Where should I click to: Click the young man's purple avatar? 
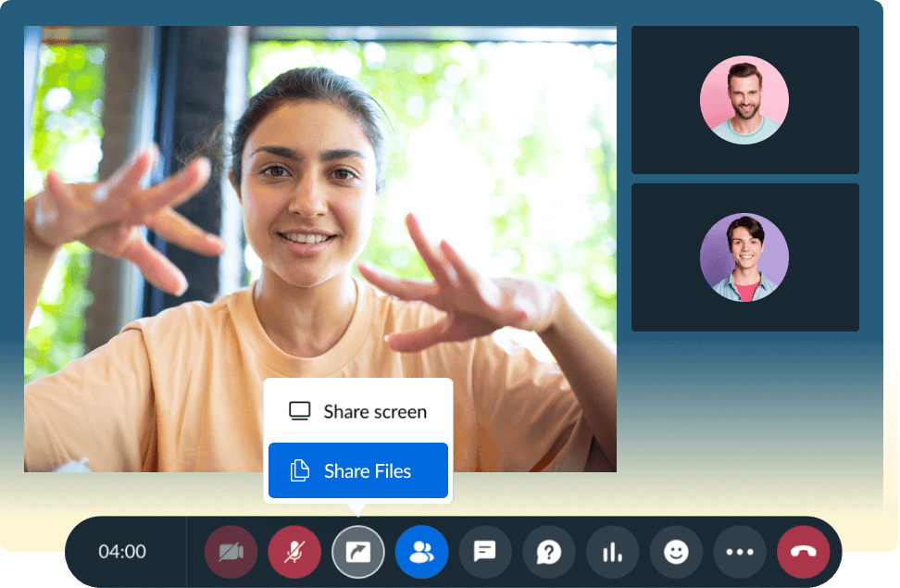[744, 257]
